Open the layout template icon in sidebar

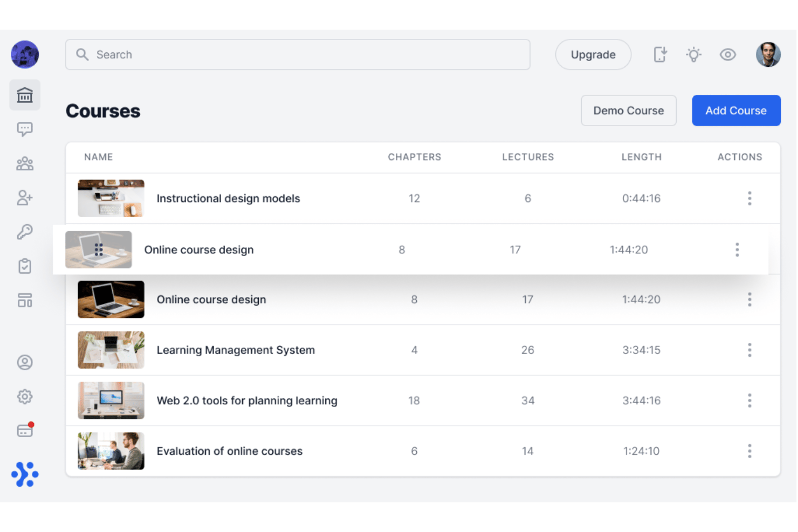[25, 300]
